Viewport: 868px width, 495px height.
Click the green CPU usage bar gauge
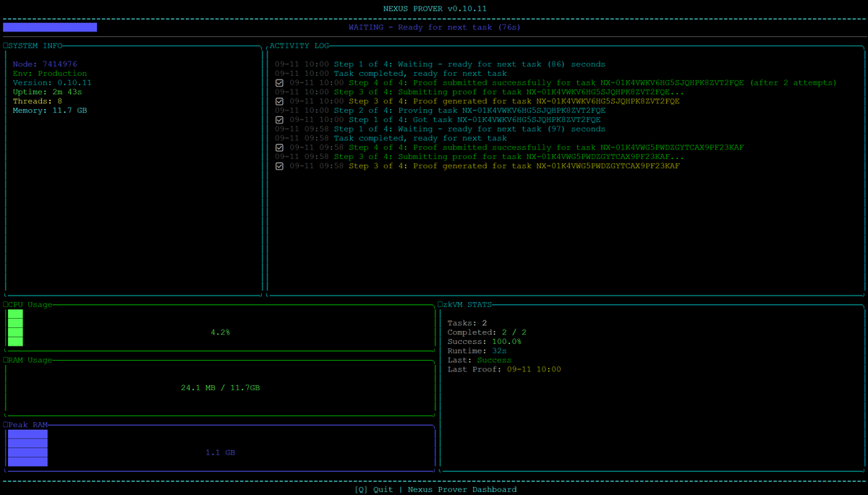(x=15, y=328)
